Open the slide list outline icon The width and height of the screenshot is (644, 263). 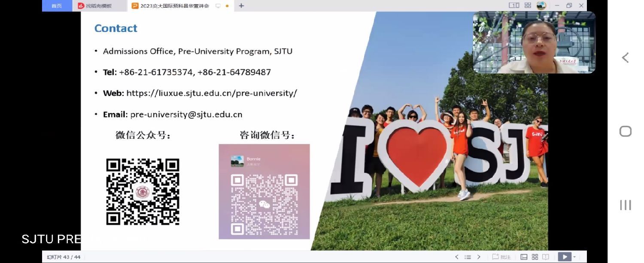click(x=468, y=257)
